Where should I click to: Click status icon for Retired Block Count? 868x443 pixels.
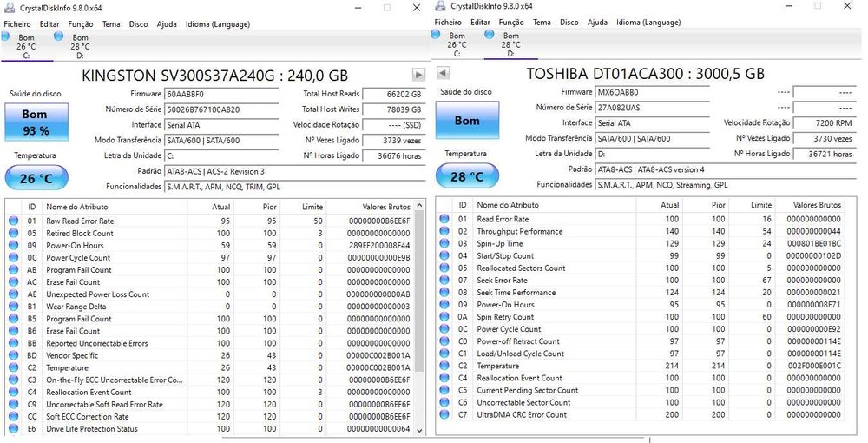(13, 233)
